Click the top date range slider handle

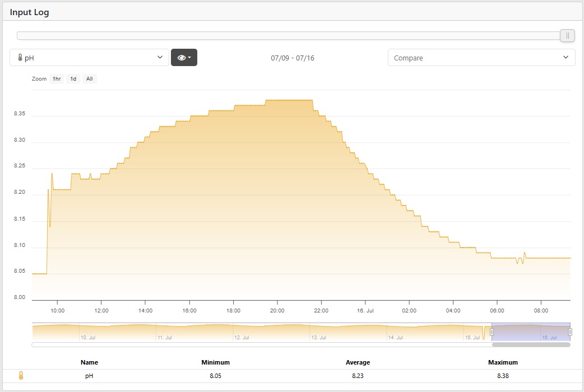pos(567,36)
